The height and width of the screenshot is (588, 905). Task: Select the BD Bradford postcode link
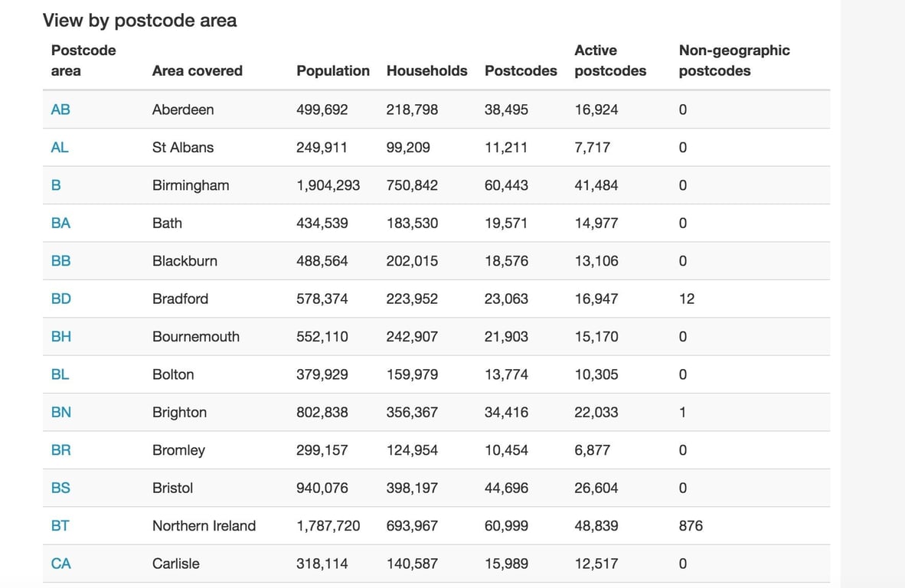click(60, 299)
